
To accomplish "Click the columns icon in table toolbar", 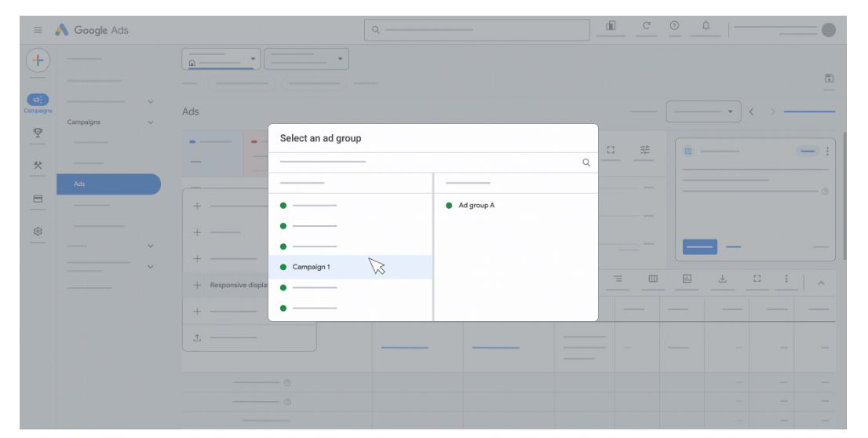I will click(x=653, y=279).
